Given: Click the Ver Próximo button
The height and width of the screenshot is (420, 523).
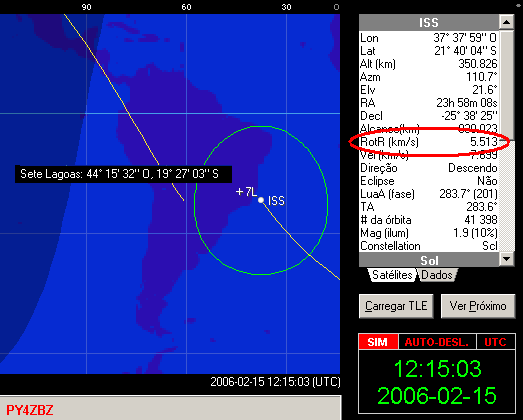Looking at the screenshot, I should coord(478,306).
